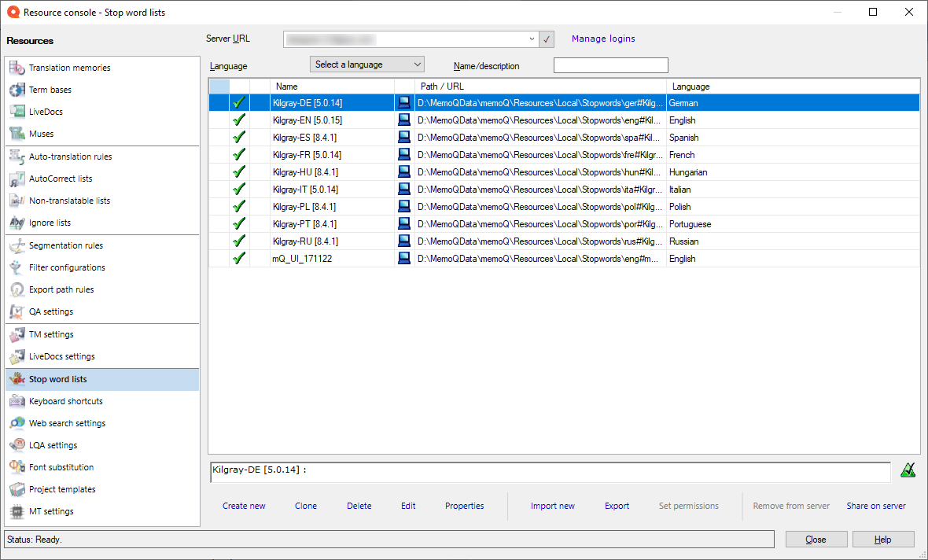Click the Term bases sidebar icon

click(17, 90)
